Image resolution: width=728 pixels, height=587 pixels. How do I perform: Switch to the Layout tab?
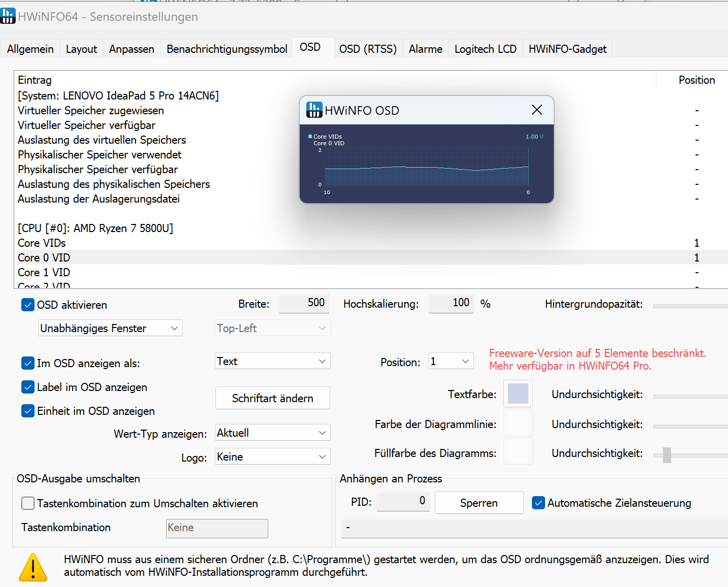(x=81, y=49)
